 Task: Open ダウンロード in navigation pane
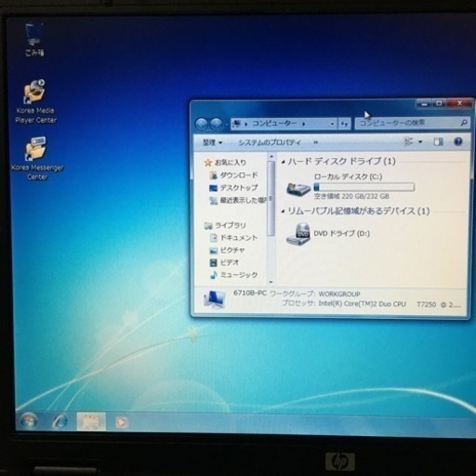pyautogui.click(x=233, y=175)
